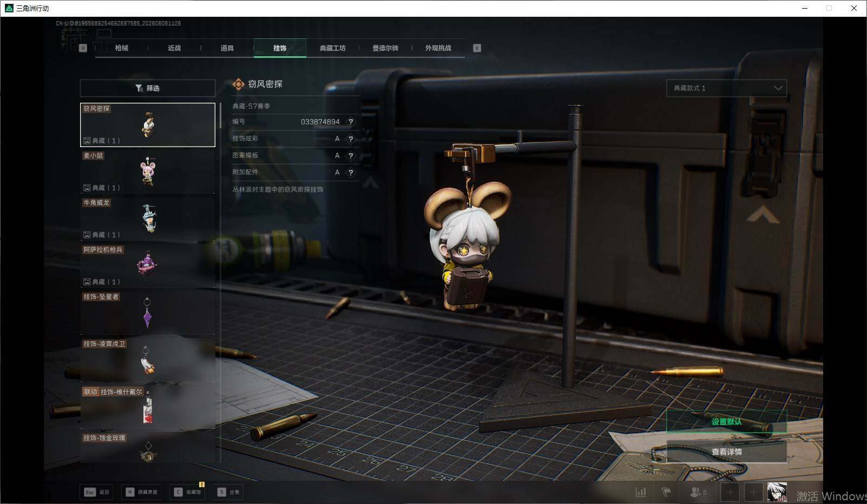867x504 pixels.
Task: Click the 典藏 picture icon under 阿萨拉机枪兵
Action: 87,282
